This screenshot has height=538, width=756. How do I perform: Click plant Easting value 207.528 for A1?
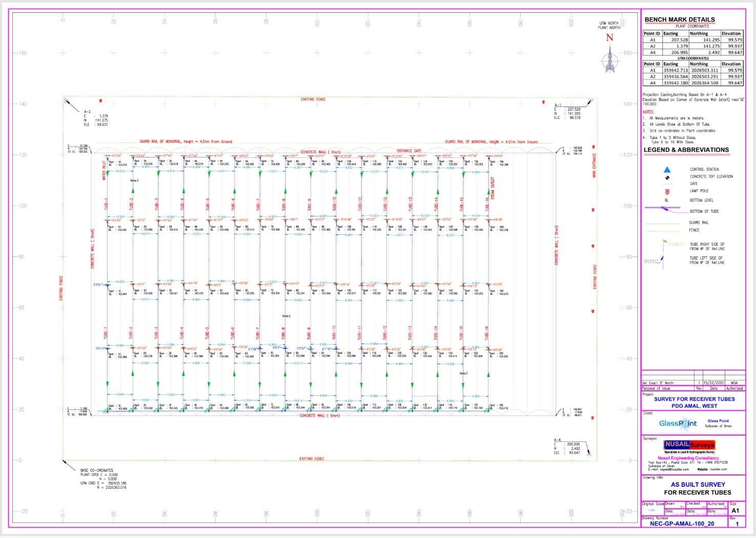point(680,39)
